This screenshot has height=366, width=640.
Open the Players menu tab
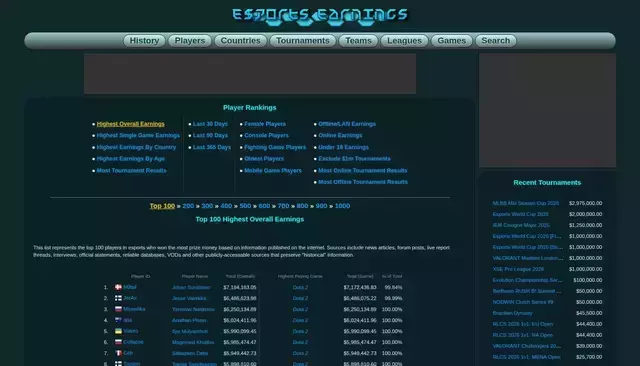tap(190, 41)
